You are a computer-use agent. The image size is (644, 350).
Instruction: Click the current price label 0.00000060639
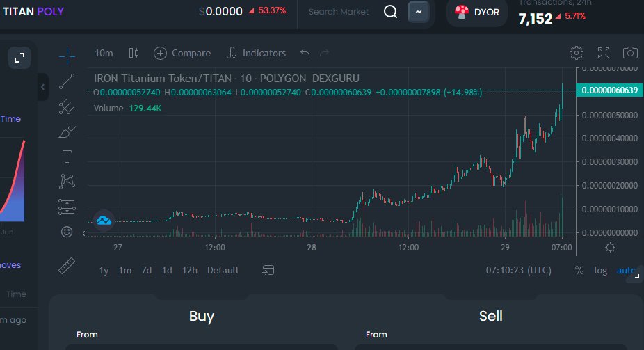(609, 90)
